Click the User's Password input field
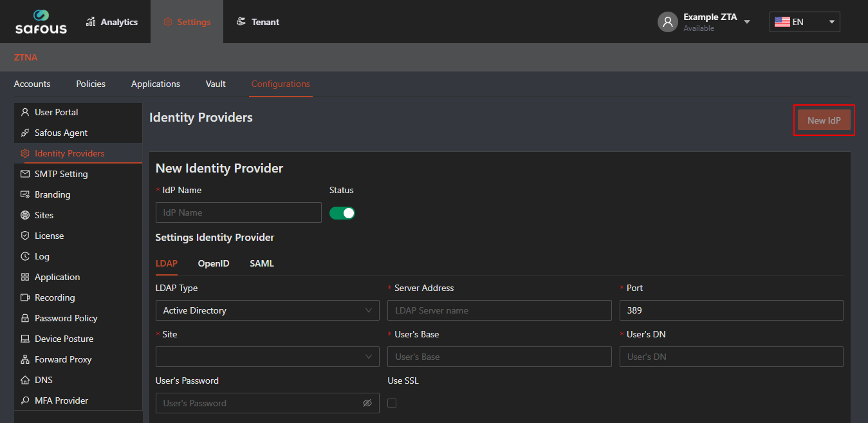The image size is (868, 423). [x=267, y=403]
